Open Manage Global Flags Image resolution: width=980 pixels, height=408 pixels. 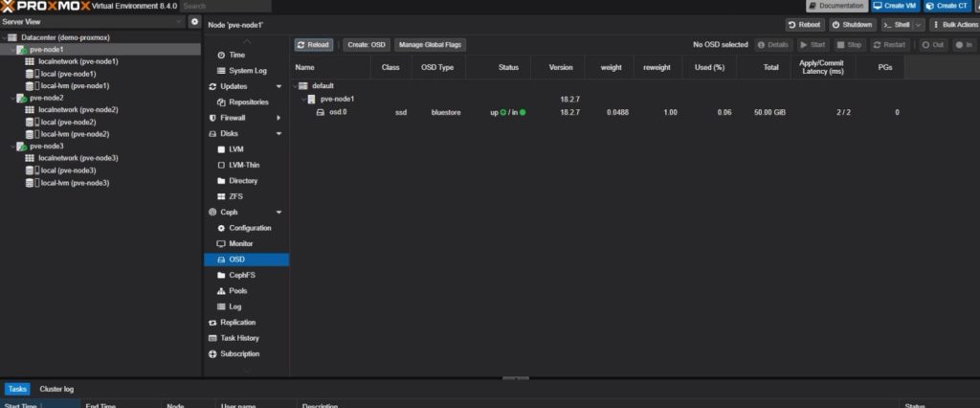pyautogui.click(x=430, y=45)
